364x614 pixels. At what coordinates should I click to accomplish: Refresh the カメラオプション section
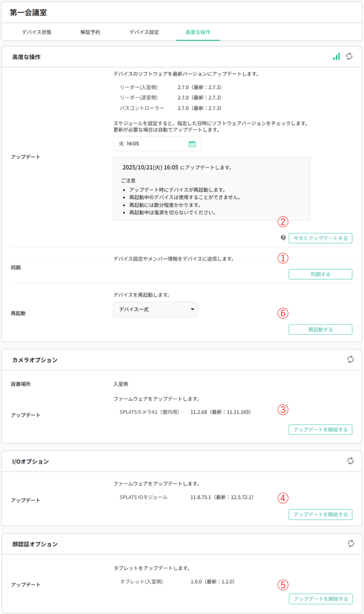point(350,359)
